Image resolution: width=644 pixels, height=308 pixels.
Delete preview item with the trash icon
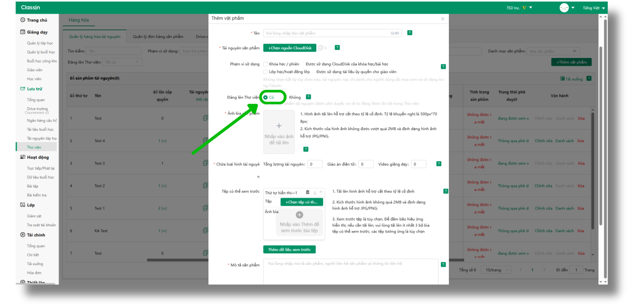(x=307, y=192)
